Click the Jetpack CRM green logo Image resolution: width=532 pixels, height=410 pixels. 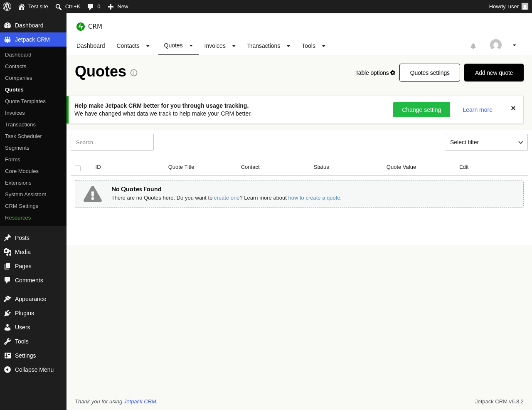81,27
